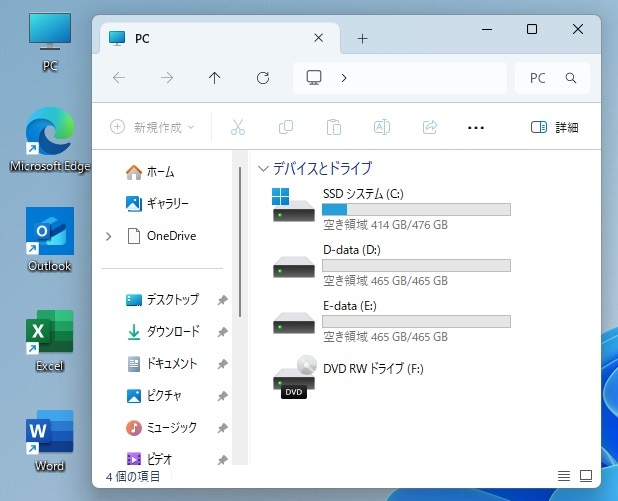Open the 新規作成 dropdown
618x501 pixels.
click(152, 127)
